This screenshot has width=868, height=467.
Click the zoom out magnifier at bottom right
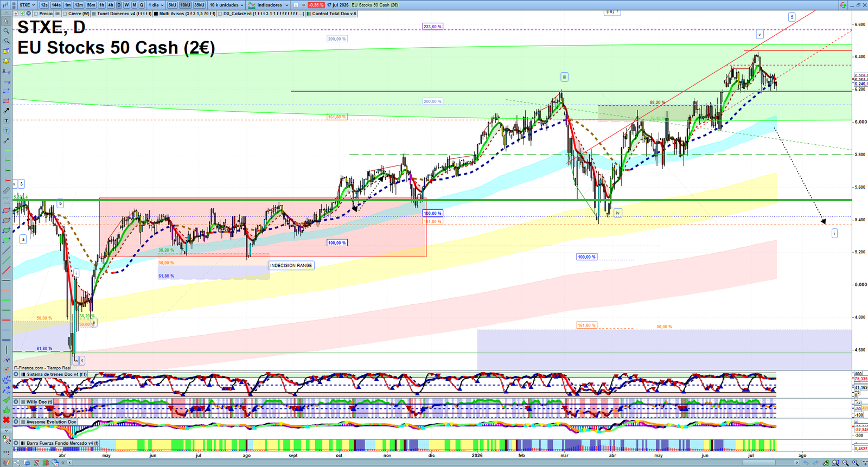click(x=845, y=463)
